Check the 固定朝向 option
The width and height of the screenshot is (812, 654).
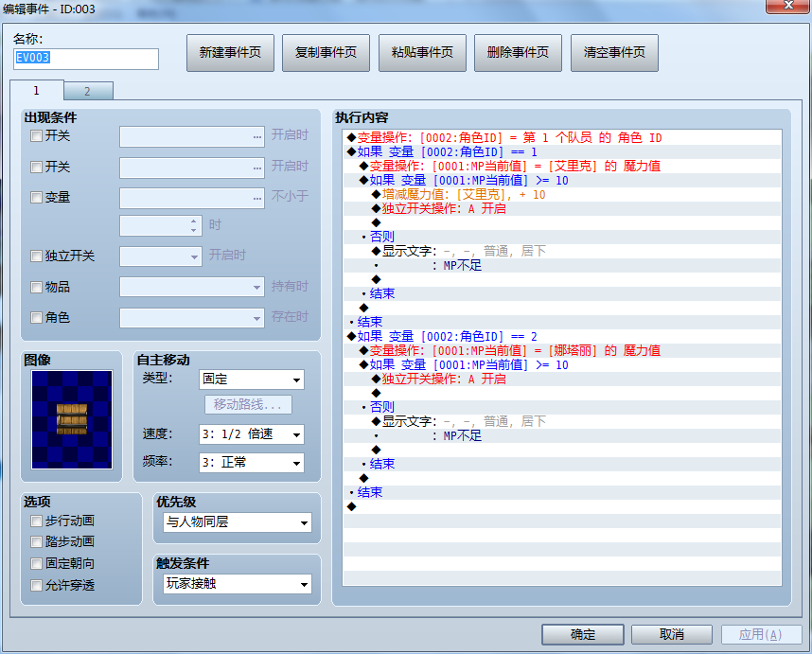click(36, 563)
